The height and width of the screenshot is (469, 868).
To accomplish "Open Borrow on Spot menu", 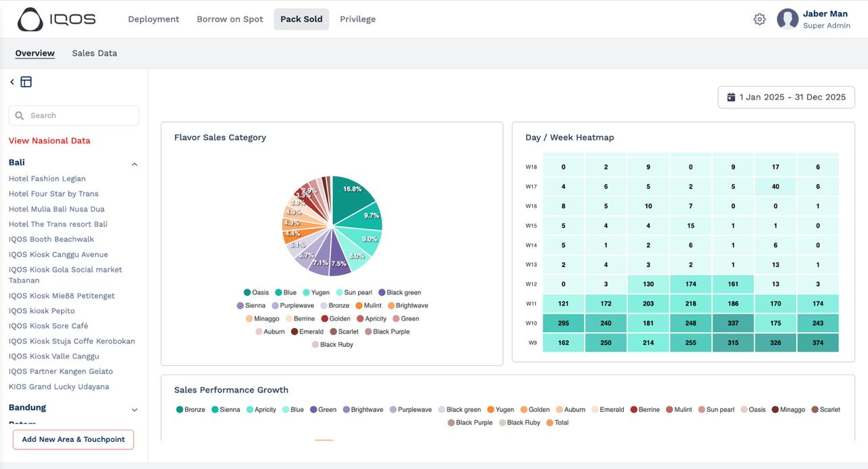I will tap(230, 19).
